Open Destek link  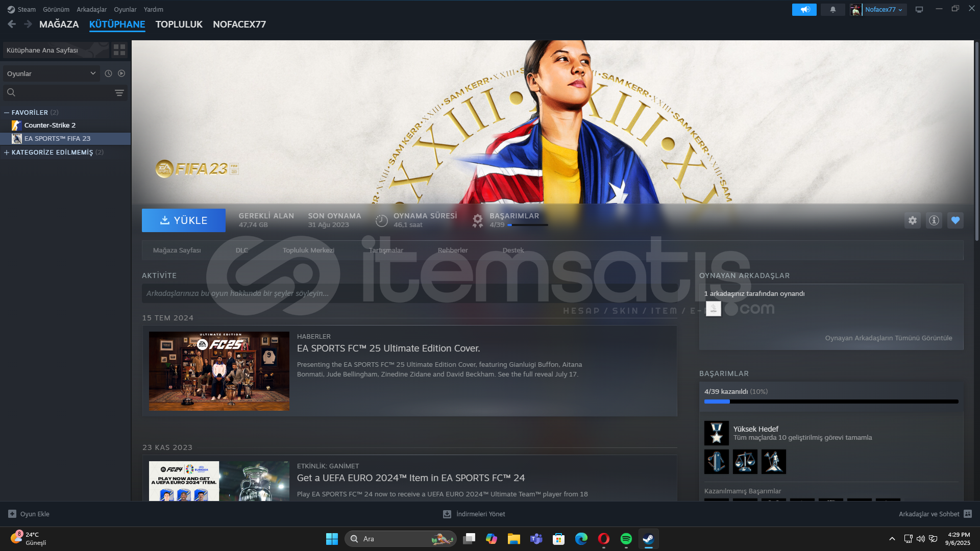point(513,250)
